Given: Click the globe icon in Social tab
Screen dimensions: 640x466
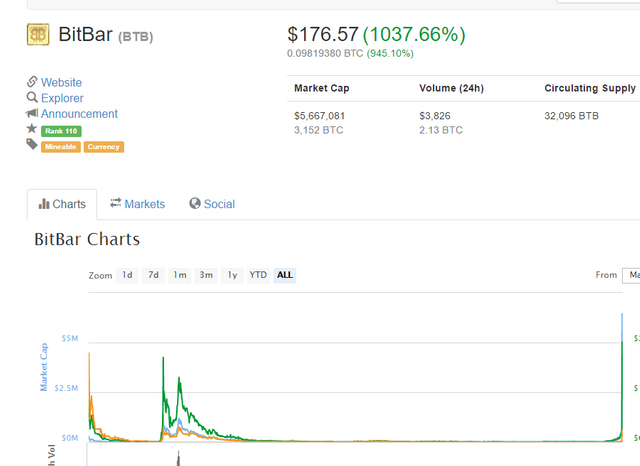Looking at the screenshot, I should pos(195,203).
